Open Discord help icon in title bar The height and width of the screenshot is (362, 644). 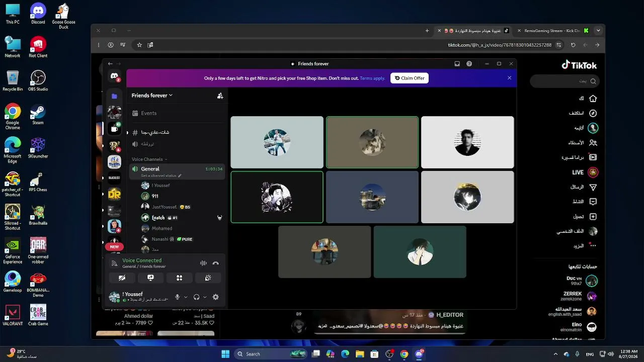click(469, 64)
